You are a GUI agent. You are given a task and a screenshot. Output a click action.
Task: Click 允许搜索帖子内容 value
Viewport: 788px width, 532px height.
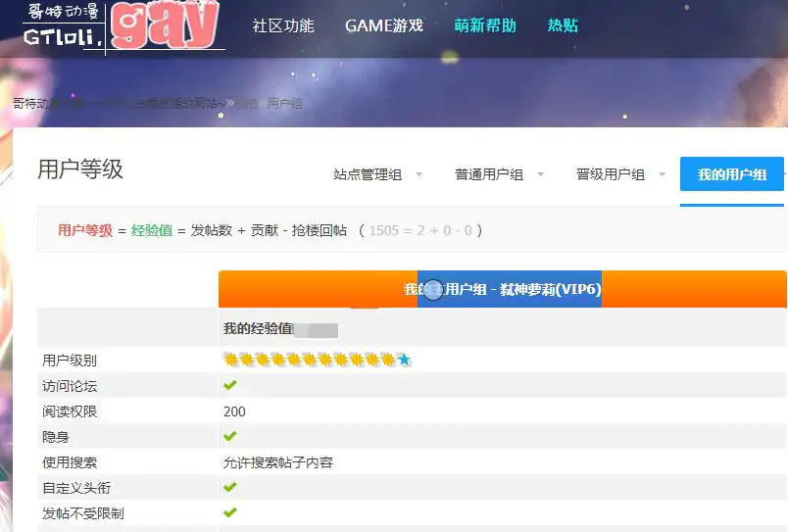click(x=278, y=462)
